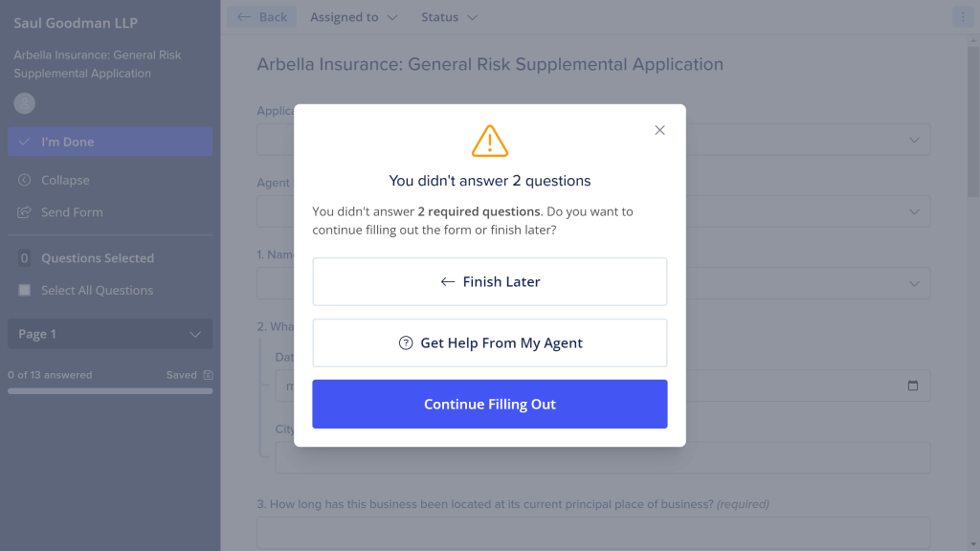The image size is (980, 551).
Task: Click the user avatar icon in sidebar
Action: (24, 103)
